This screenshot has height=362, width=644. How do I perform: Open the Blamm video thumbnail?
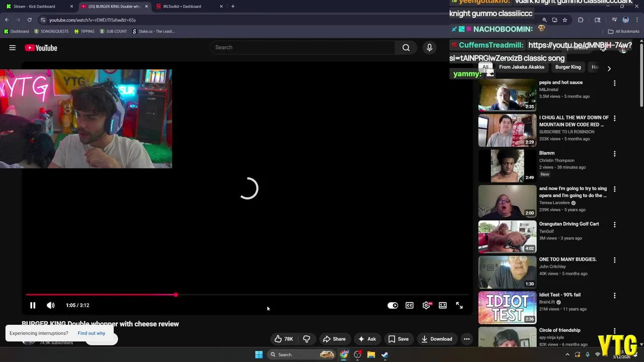(x=507, y=165)
